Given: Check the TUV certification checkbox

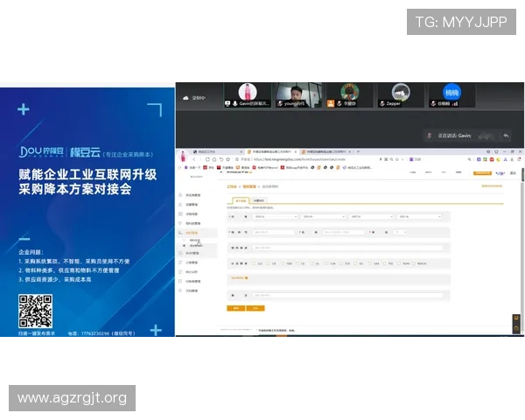Looking at the screenshot, I should click(341, 263).
